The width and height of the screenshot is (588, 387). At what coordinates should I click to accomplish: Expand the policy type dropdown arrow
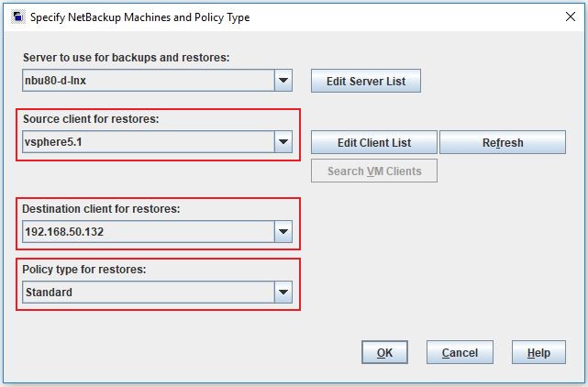pos(283,293)
